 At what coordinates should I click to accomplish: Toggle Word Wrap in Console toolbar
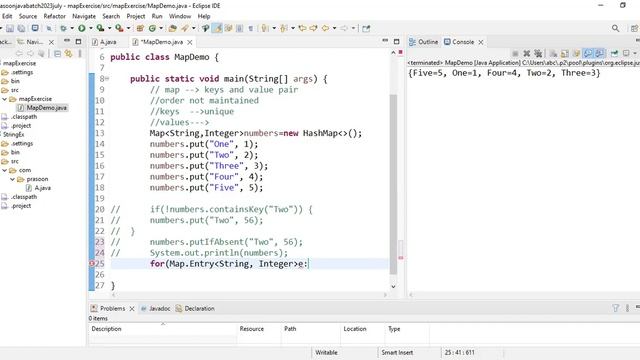click(576, 53)
